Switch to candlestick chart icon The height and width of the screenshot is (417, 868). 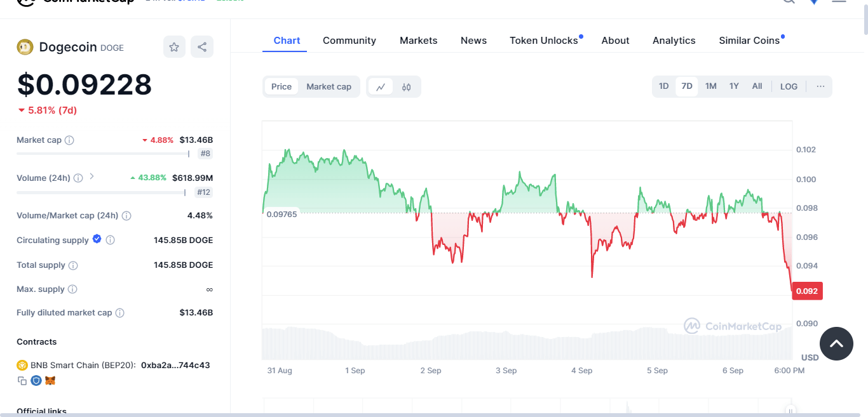click(x=407, y=87)
